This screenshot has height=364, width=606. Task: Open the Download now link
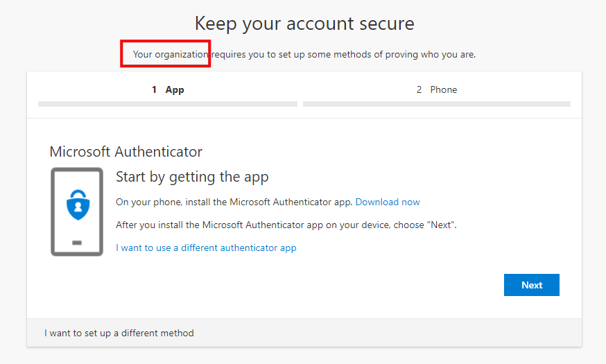coord(388,202)
